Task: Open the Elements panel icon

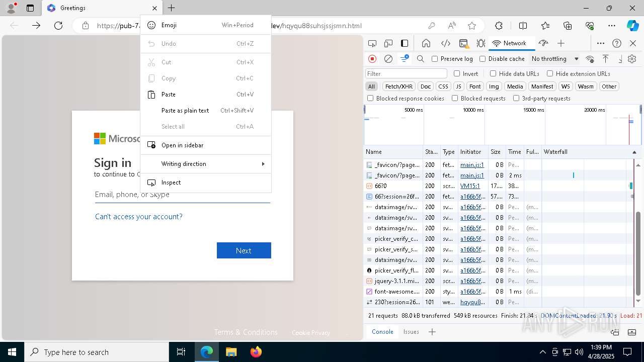Action: click(445, 43)
